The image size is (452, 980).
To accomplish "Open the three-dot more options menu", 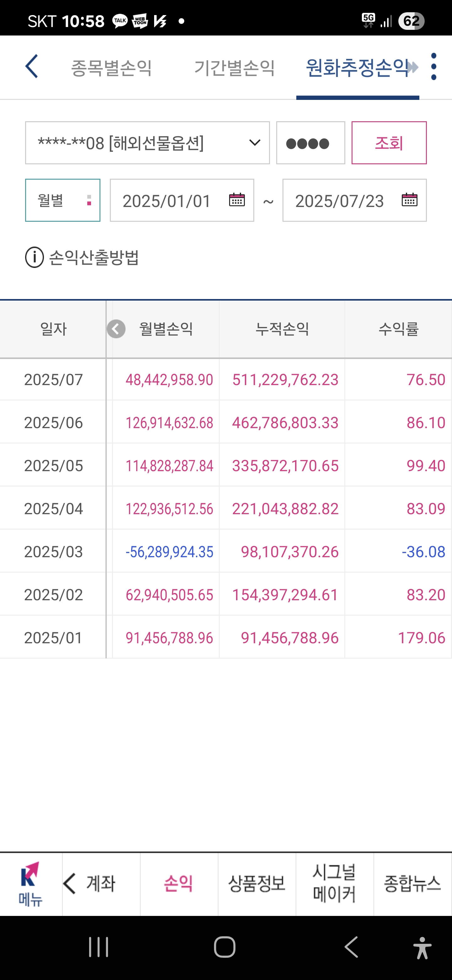I will (434, 67).
